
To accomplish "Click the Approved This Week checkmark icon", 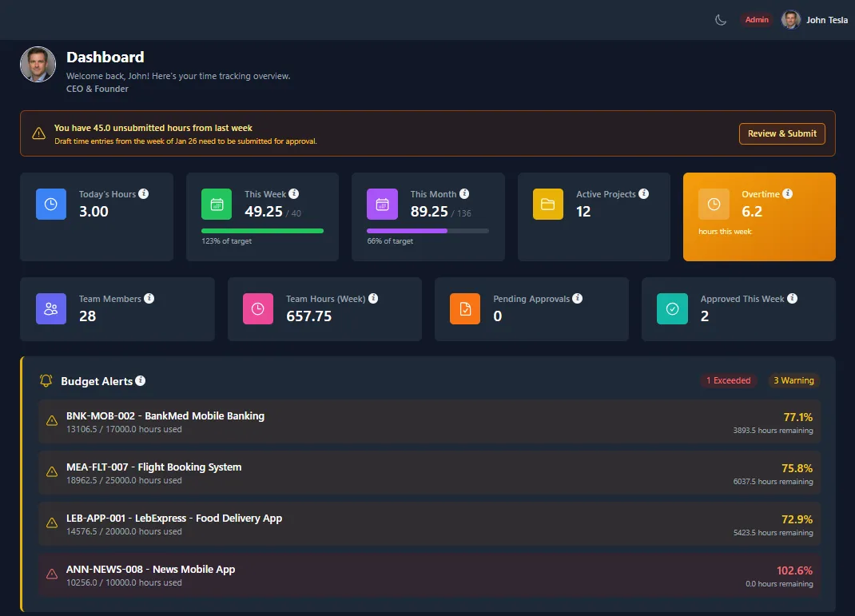I will pos(672,308).
